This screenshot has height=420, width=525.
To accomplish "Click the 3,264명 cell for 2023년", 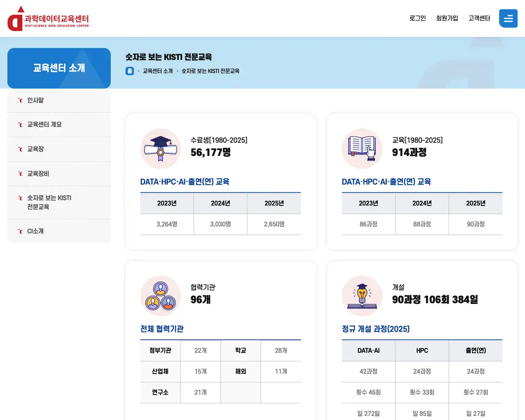I will coord(167,224).
